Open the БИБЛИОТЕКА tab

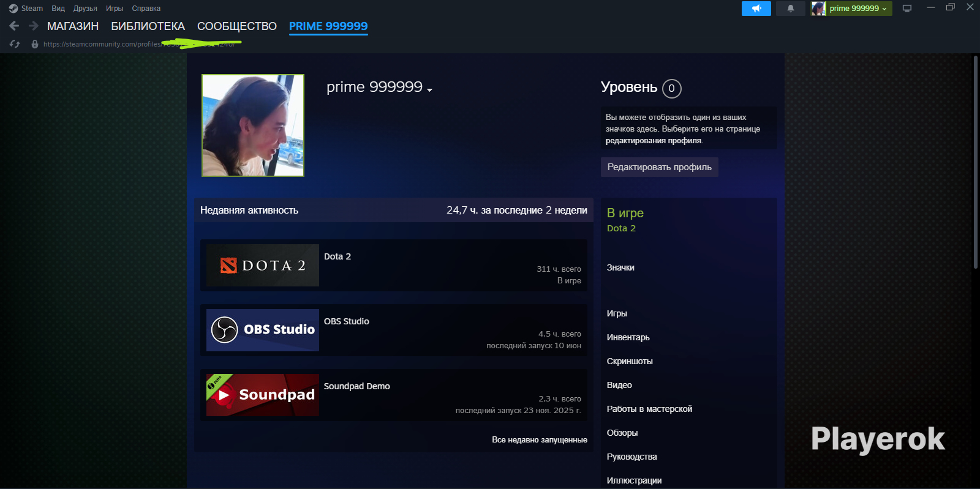[148, 26]
